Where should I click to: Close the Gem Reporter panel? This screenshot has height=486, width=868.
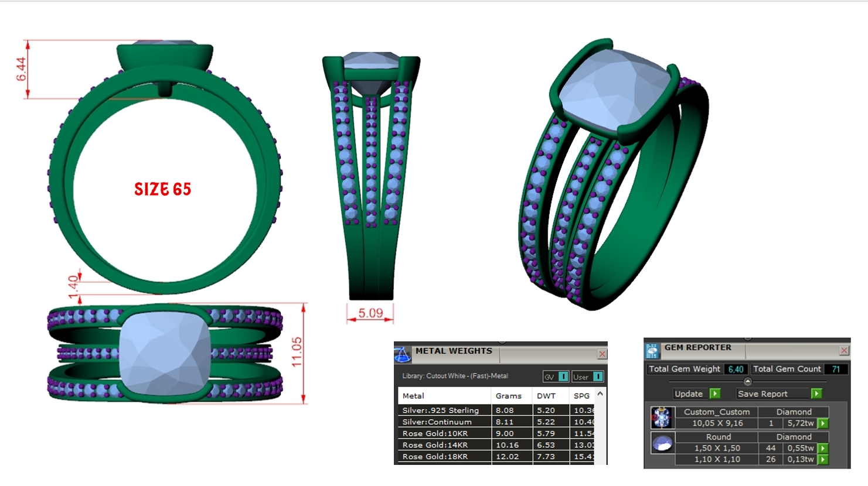point(844,351)
